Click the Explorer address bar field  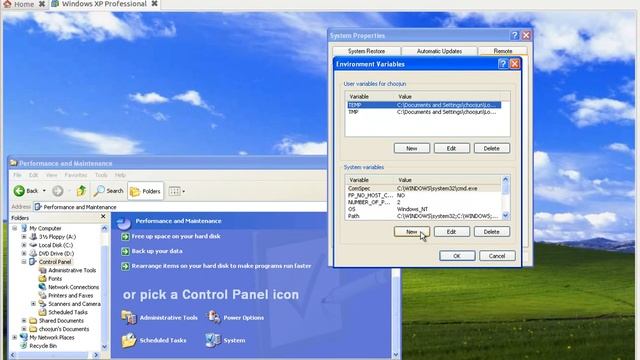point(180,207)
